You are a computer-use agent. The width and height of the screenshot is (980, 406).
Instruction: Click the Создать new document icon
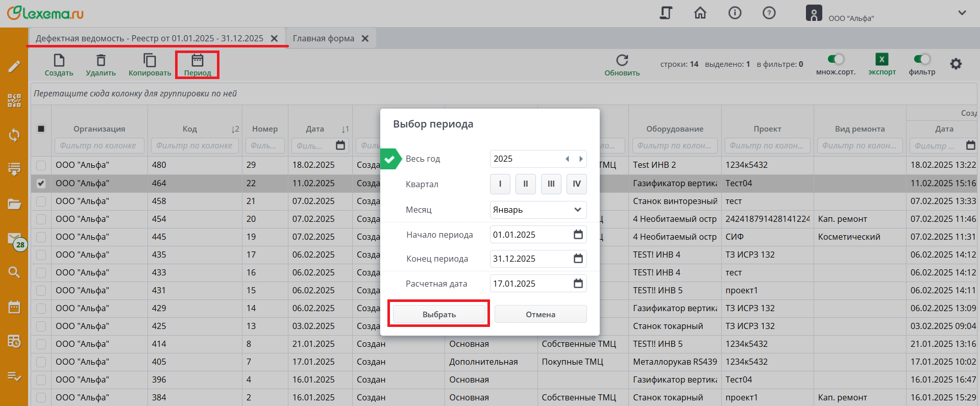tap(59, 61)
